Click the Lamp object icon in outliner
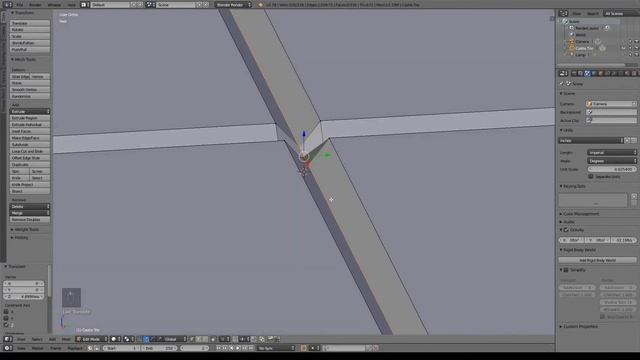This screenshot has height=360, width=640. coord(571,54)
